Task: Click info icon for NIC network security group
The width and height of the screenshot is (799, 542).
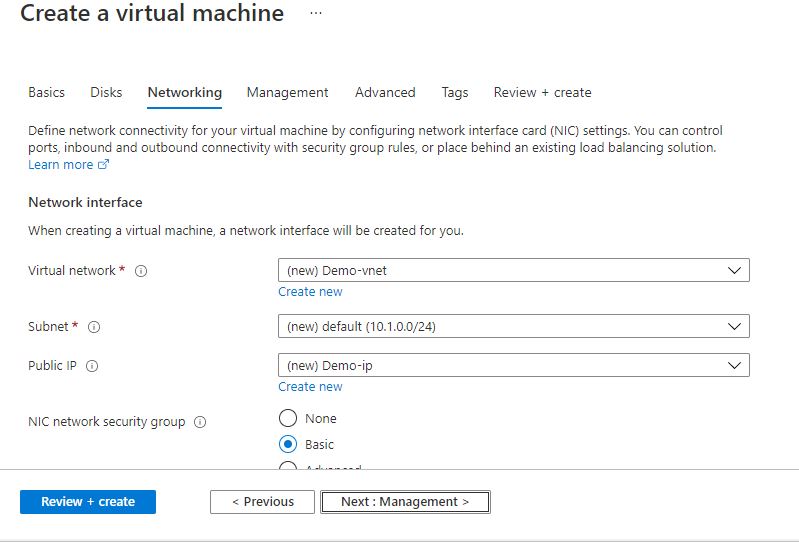Action: pos(200,422)
